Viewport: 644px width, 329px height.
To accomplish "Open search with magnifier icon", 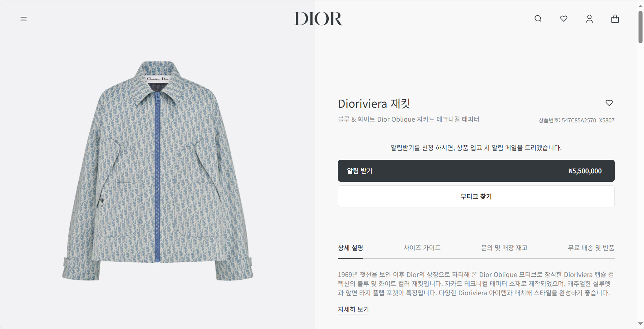I will pyautogui.click(x=538, y=19).
